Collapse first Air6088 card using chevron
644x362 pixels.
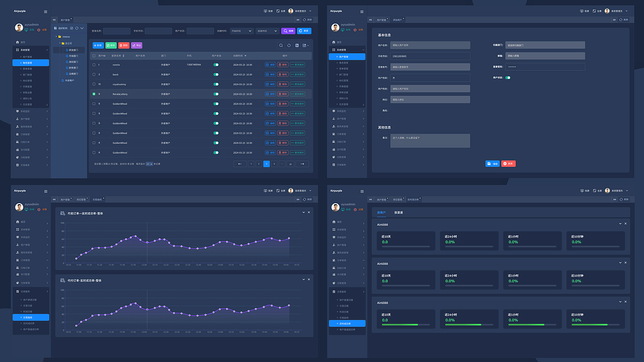tap(620, 224)
